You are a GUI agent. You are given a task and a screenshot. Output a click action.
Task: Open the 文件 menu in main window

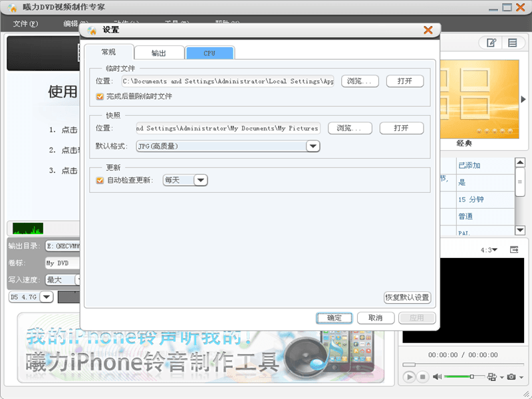click(25, 24)
